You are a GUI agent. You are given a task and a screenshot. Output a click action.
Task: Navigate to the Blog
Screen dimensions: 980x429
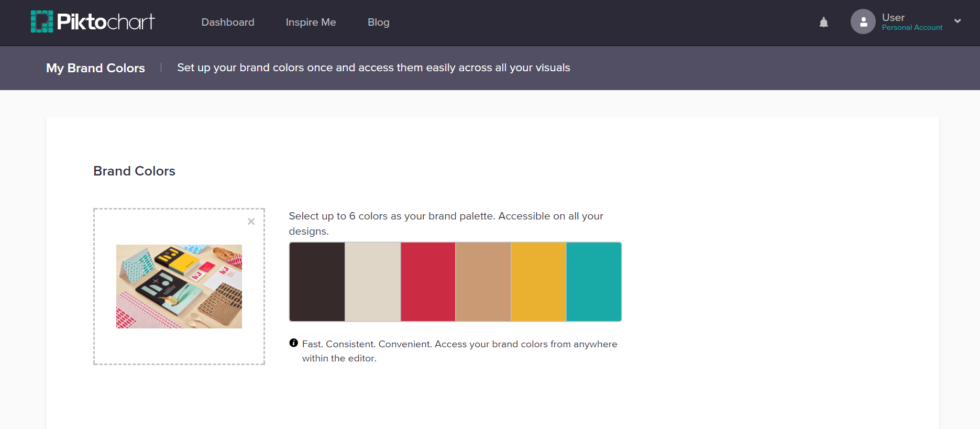click(378, 22)
